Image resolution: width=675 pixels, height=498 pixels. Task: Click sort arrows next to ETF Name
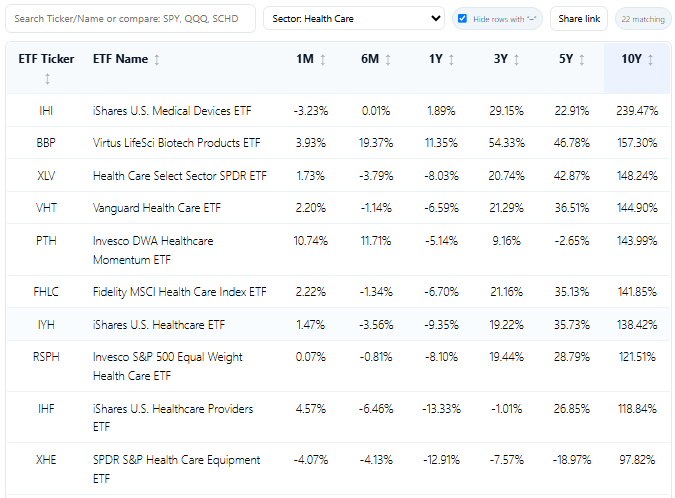pos(157,60)
